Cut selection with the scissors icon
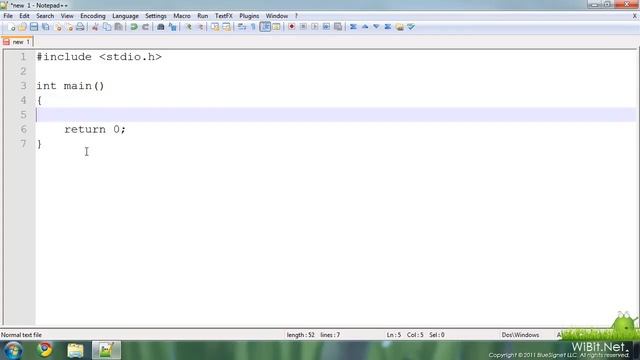Screen dimensions: 640x360 click(95, 27)
